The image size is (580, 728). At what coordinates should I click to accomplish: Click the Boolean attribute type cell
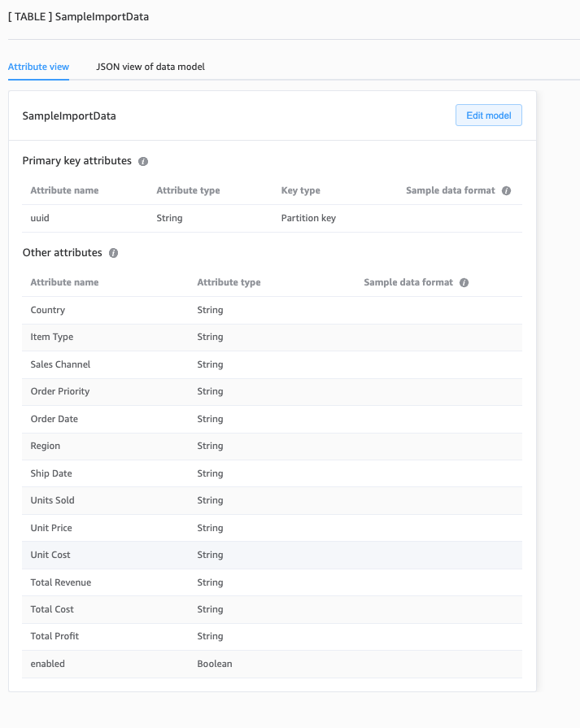[215, 664]
